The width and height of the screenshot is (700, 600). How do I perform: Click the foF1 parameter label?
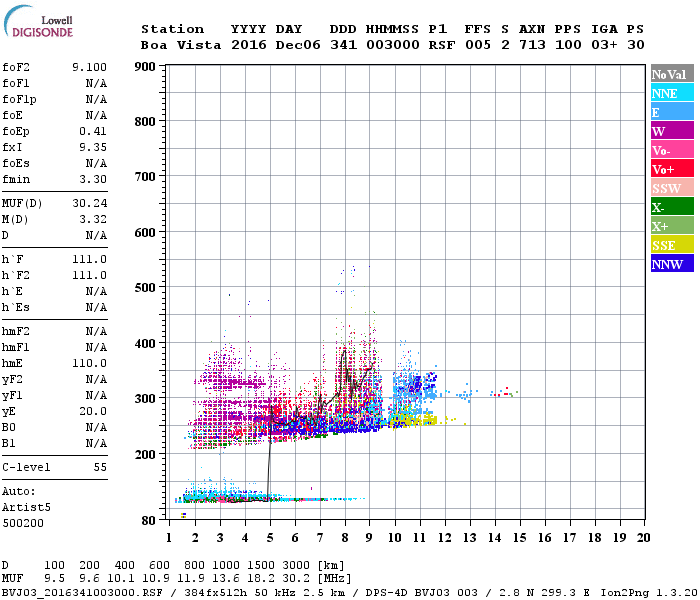click(x=16, y=83)
